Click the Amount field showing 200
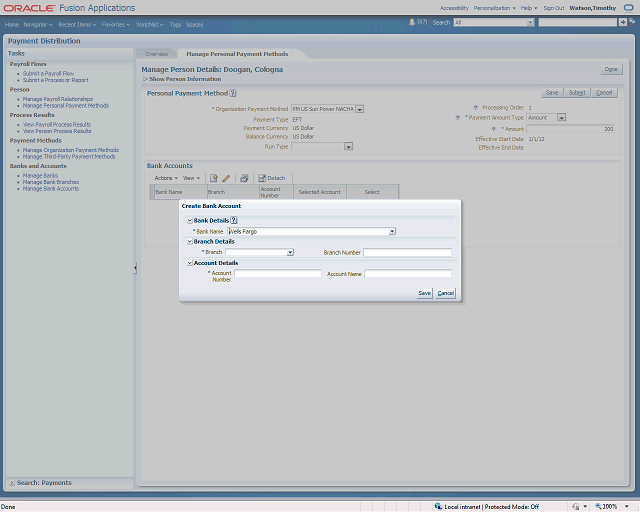This screenshot has height=512, width=640. click(570, 129)
